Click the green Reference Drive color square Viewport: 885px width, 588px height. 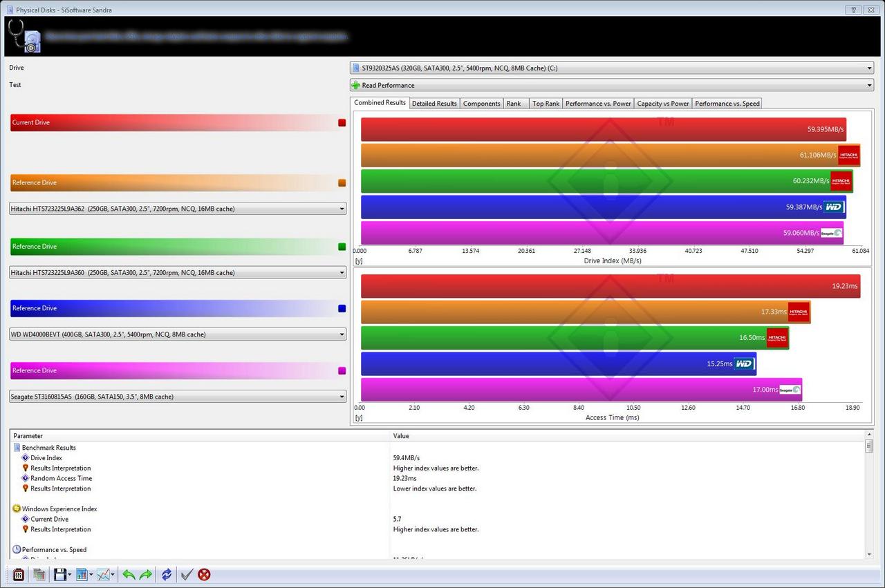pyautogui.click(x=342, y=247)
